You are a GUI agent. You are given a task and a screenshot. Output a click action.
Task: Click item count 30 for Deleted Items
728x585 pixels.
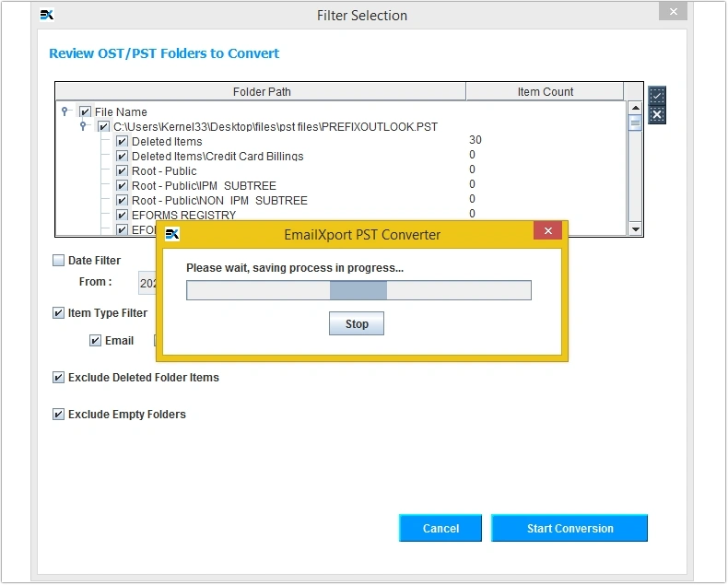475,140
